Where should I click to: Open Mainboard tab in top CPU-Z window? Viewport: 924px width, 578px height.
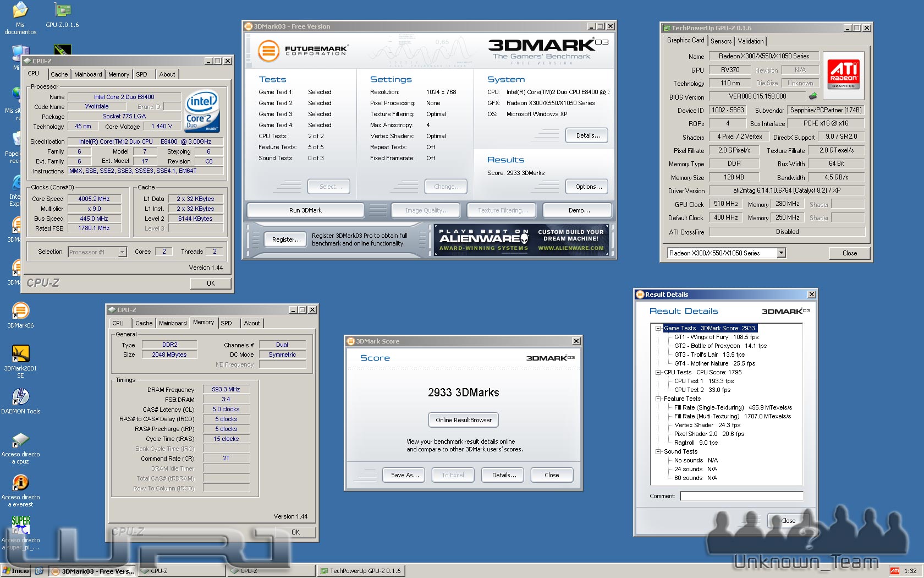pyautogui.click(x=88, y=74)
